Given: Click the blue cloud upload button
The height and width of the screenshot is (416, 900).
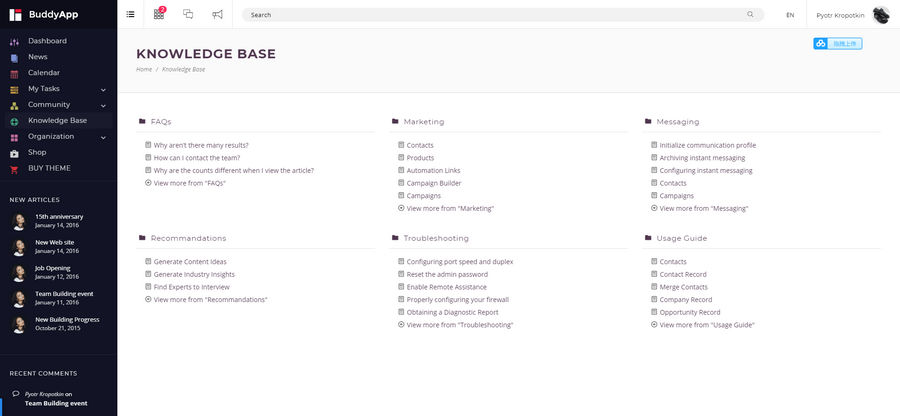Looking at the screenshot, I should coord(837,44).
